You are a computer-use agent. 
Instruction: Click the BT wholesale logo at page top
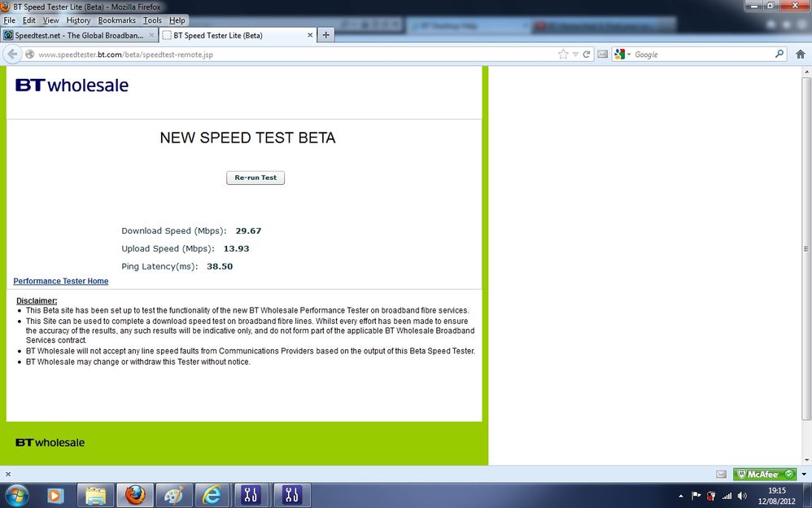point(72,85)
